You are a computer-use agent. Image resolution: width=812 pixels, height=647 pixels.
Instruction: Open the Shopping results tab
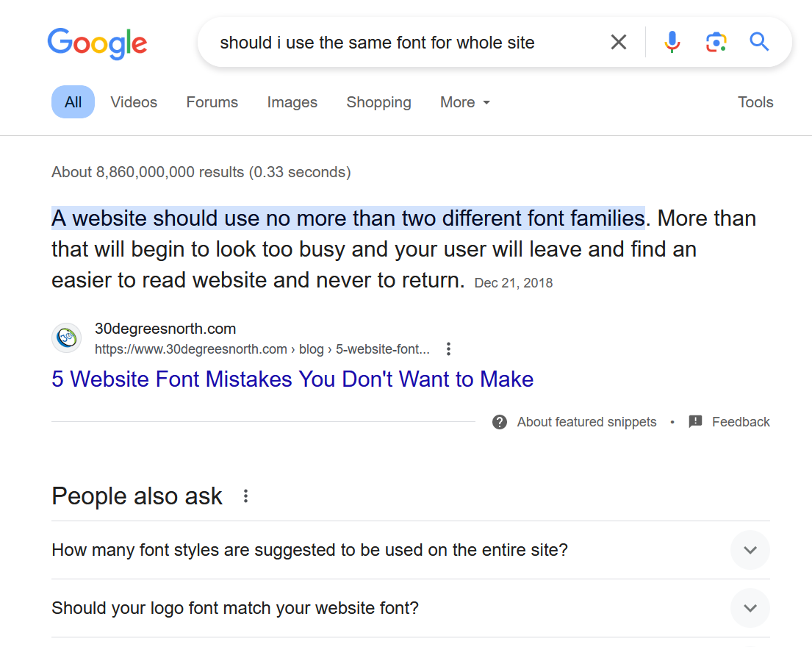pyautogui.click(x=378, y=102)
